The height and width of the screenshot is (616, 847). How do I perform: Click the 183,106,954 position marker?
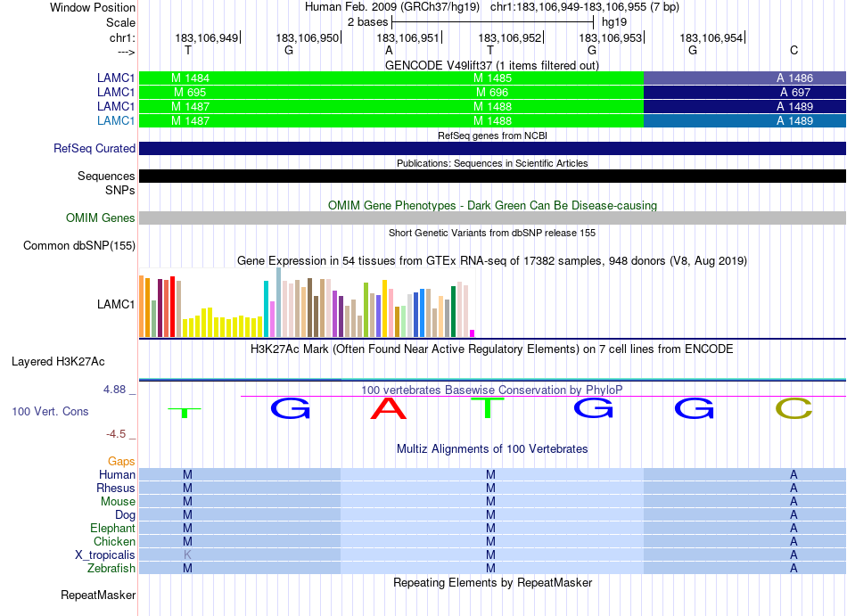pyautogui.click(x=712, y=37)
